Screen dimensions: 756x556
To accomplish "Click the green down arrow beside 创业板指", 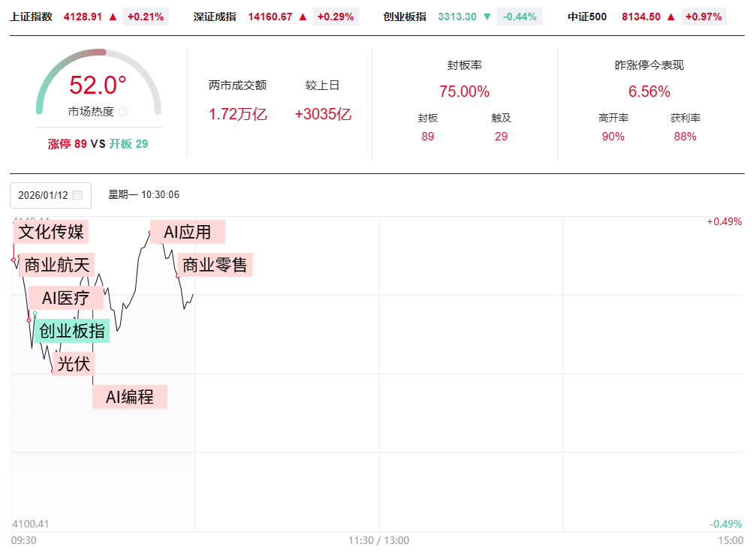I will (x=487, y=17).
